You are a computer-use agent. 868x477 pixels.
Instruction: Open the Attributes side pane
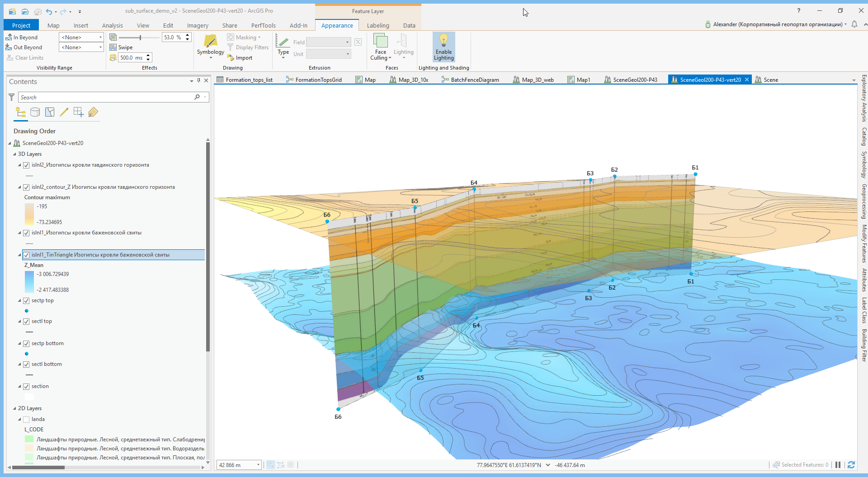[x=864, y=280]
